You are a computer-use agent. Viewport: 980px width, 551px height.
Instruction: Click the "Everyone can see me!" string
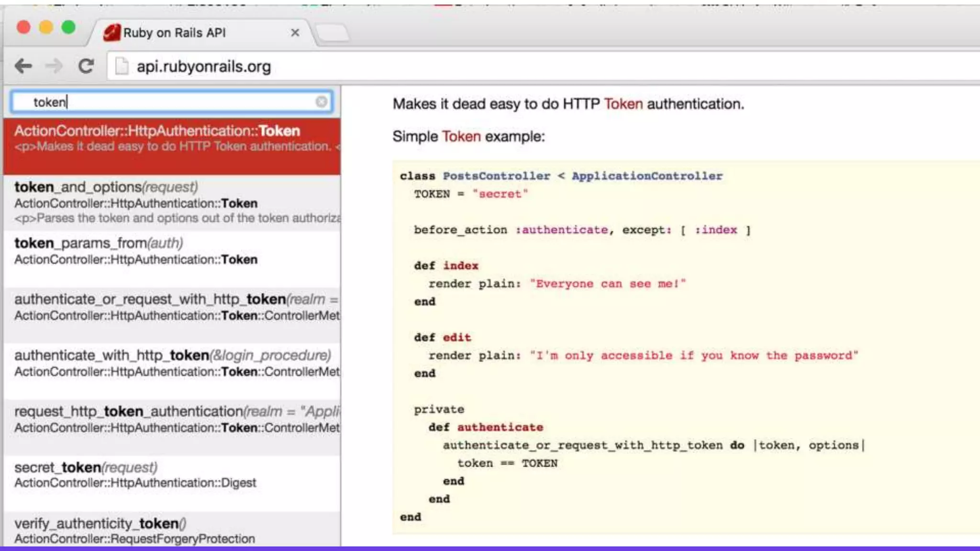point(608,284)
